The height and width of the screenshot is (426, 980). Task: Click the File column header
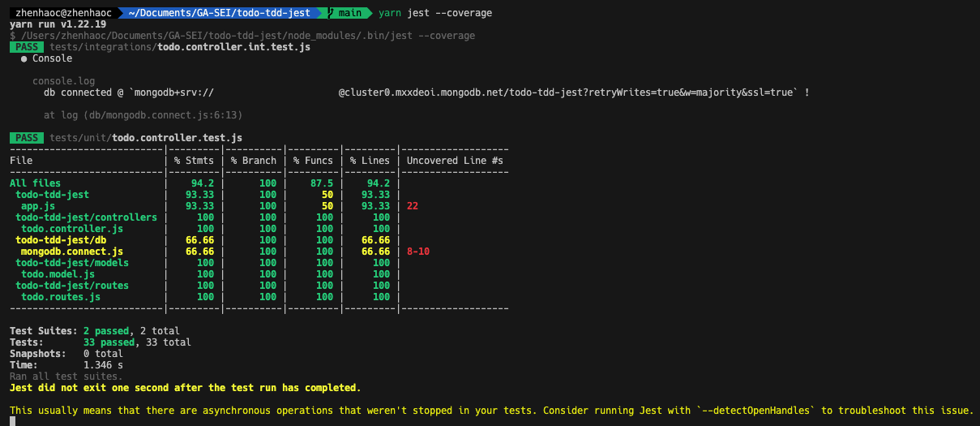pos(21,161)
